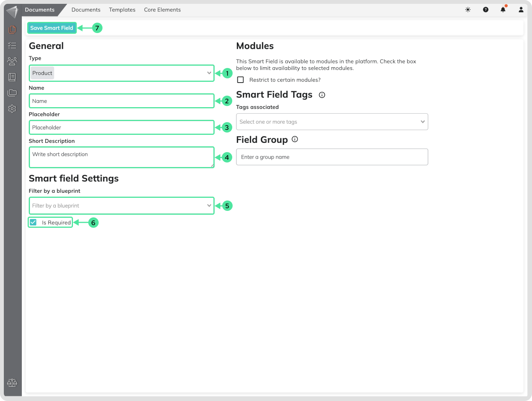This screenshot has width=532, height=401.
Task: Open the folders sidebar icon
Action: click(x=12, y=93)
